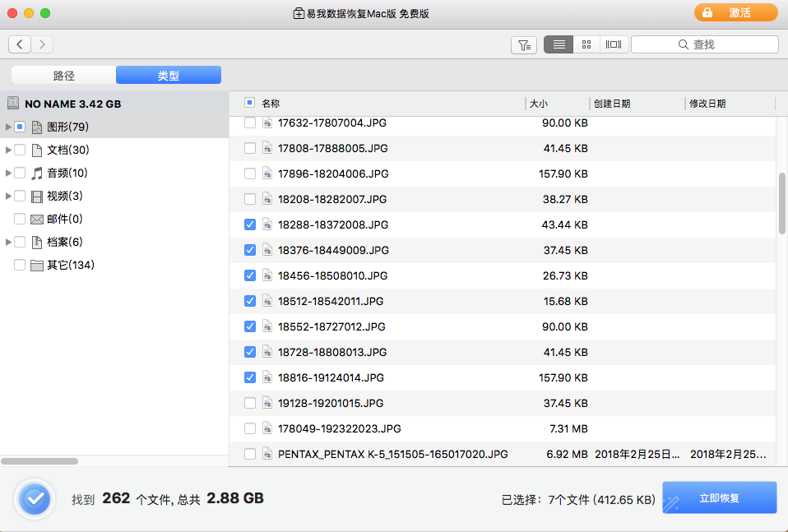788x532 pixels.
Task: Check the 文档(30) category checkbox
Action: tap(20, 150)
